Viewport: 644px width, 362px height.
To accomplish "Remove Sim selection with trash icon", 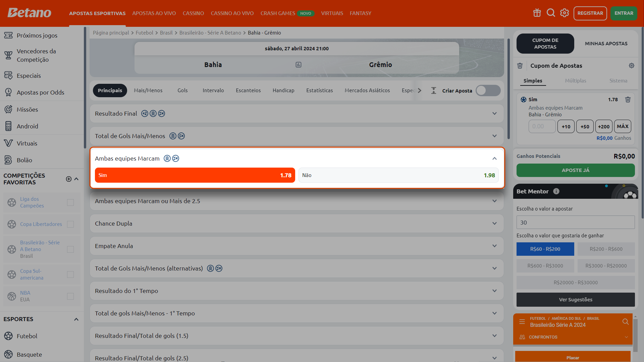I will 628,100.
